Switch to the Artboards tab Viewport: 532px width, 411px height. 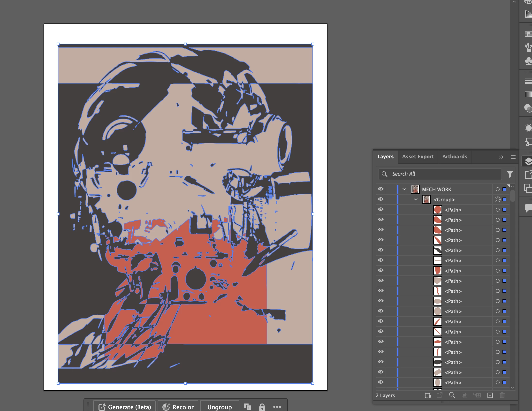pos(455,157)
